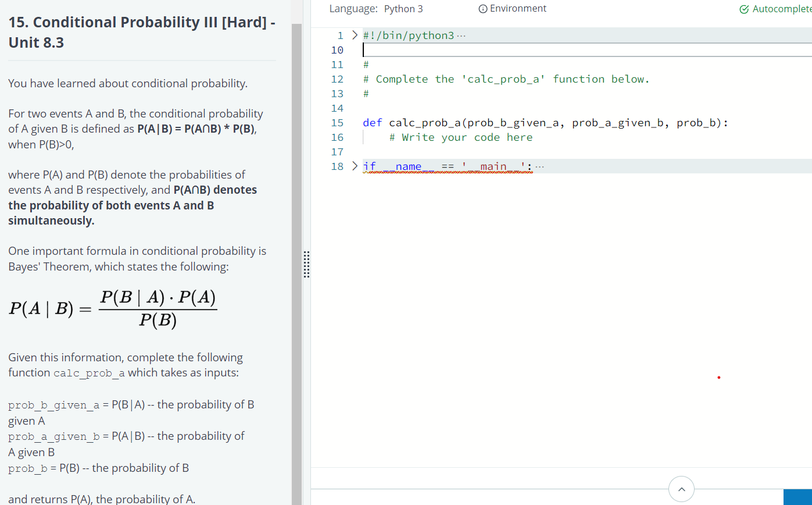
Task: Click the circular up-chevron above the footer
Action: pyautogui.click(x=681, y=489)
